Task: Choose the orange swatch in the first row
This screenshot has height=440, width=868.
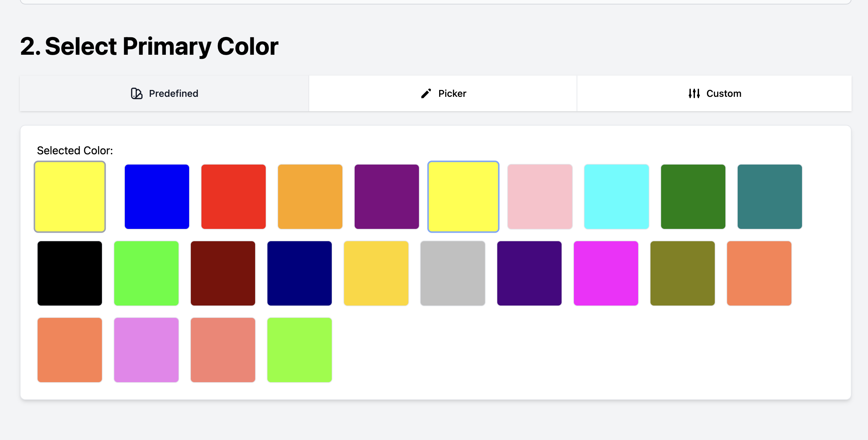Action: pyautogui.click(x=310, y=197)
